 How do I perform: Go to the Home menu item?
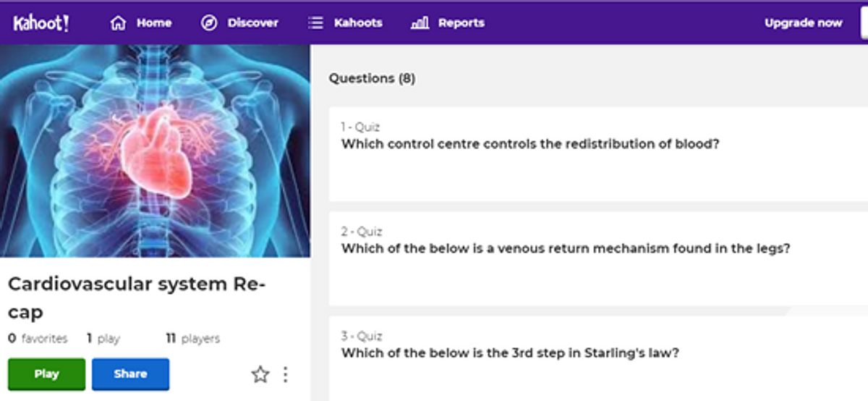(x=141, y=23)
